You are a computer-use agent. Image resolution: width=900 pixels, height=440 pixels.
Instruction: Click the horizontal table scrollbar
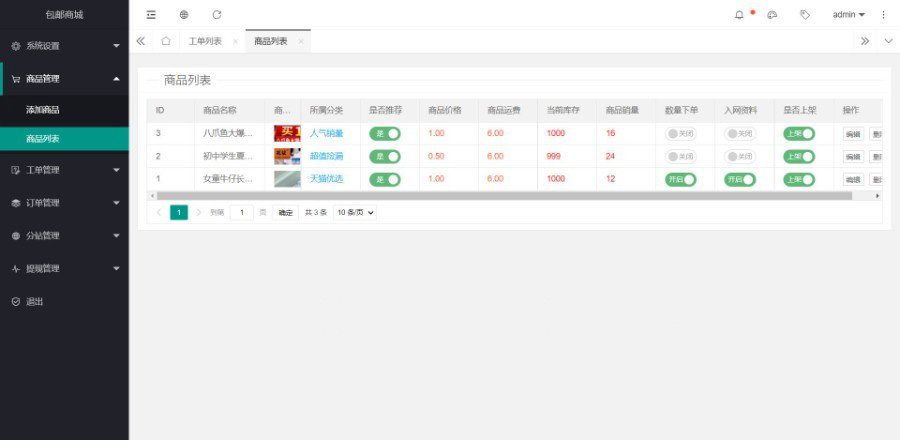[500, 196]
